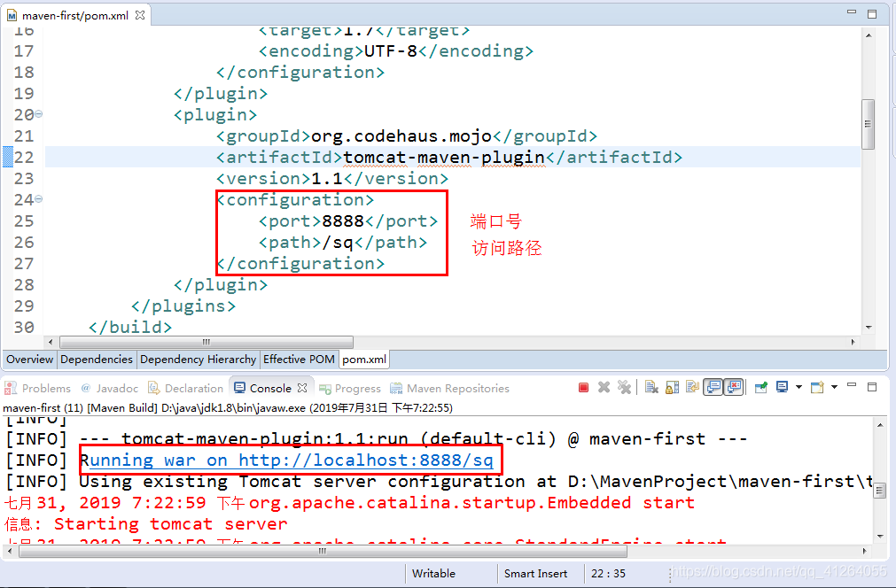Viewport: 896px width, 588px height.
Task: Select the maven-first/pom.xml editor tab
Action: pyautogui.click(x=75, y=15)
